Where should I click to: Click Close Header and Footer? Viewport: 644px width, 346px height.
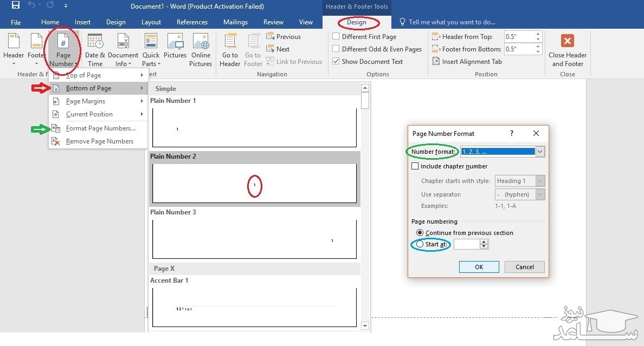[x=568, y=50]
